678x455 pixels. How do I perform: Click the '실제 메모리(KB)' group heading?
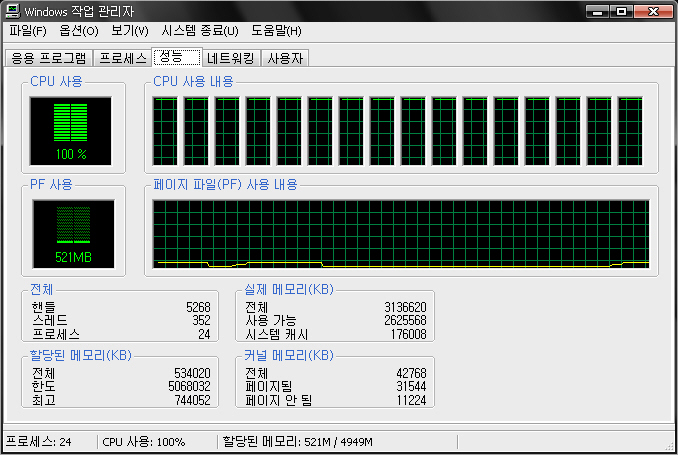pyautogui.click(x=289, y=289)
